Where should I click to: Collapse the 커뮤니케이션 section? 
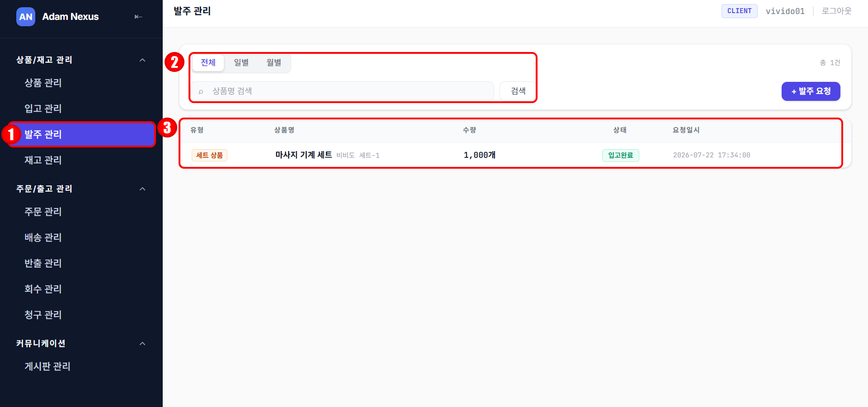click(x=142, y=344)
